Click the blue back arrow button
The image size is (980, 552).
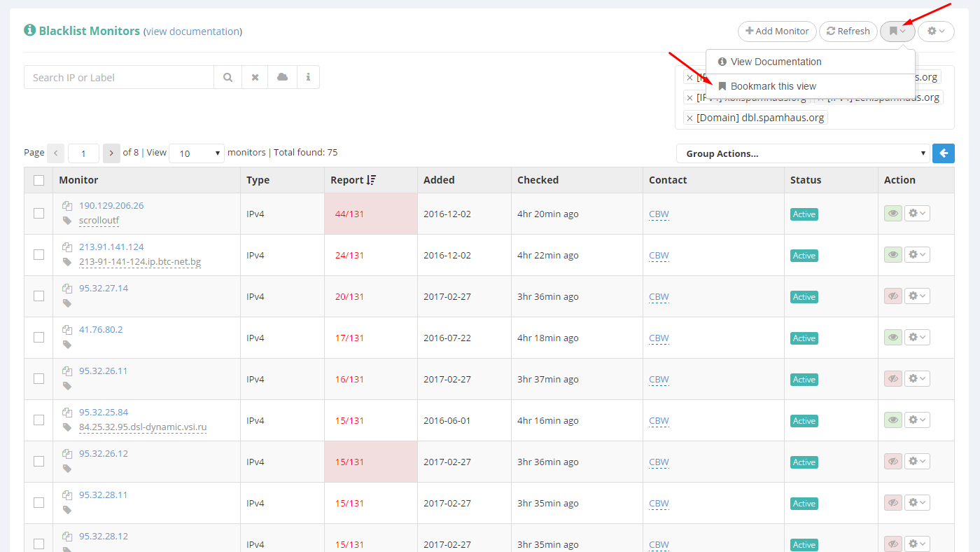click(944, 153)
